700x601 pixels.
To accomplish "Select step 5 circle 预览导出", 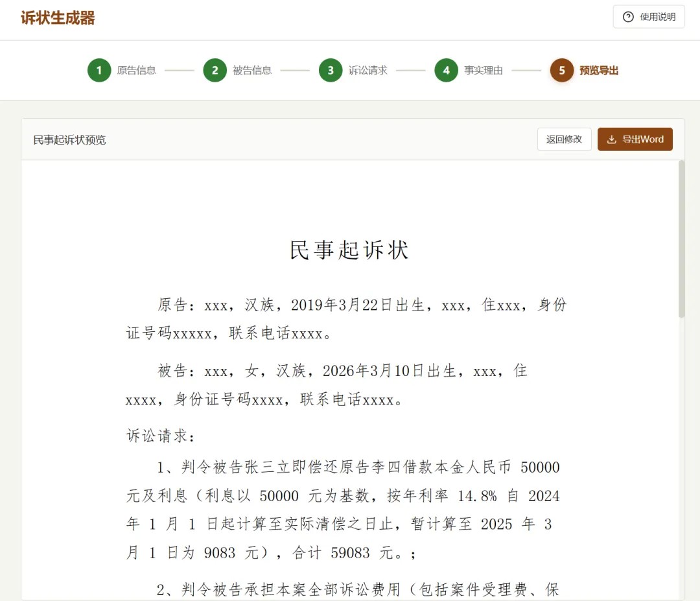I will click(561, 70).
